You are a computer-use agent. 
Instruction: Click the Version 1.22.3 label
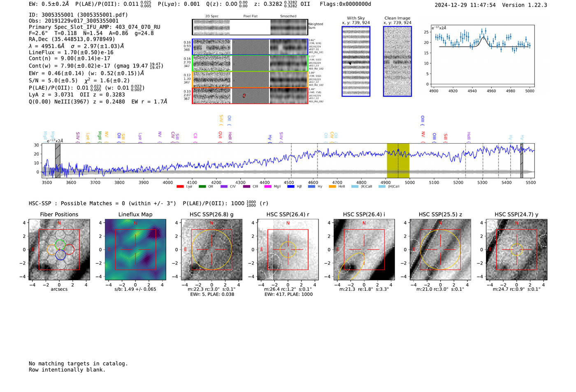tap(525, 5)
